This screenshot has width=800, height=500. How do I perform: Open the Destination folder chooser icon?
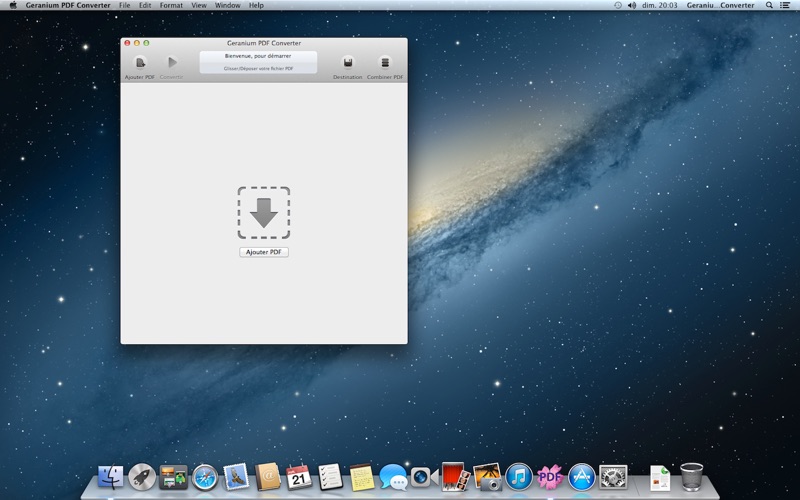tap(348, 63)
